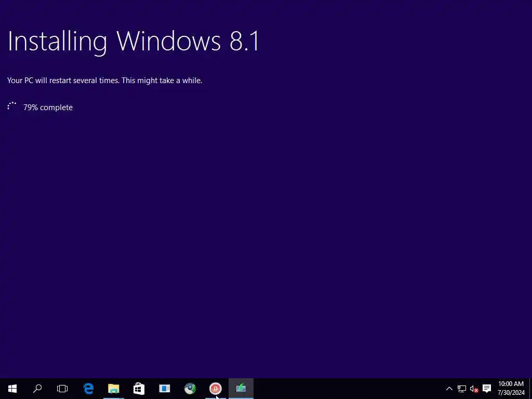Open Action Center notifications
Image resolution: width=532 pixels, height=399 pixels.
(x=487, y=389)
